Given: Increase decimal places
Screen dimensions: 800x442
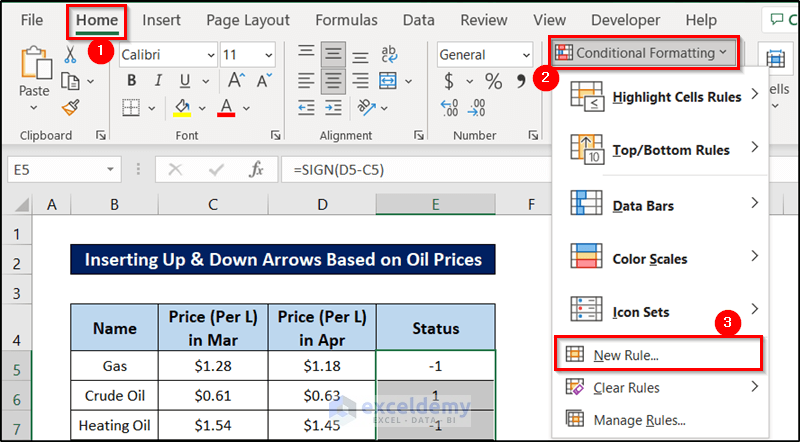Looking at the screenshot, I should point(449,108).
